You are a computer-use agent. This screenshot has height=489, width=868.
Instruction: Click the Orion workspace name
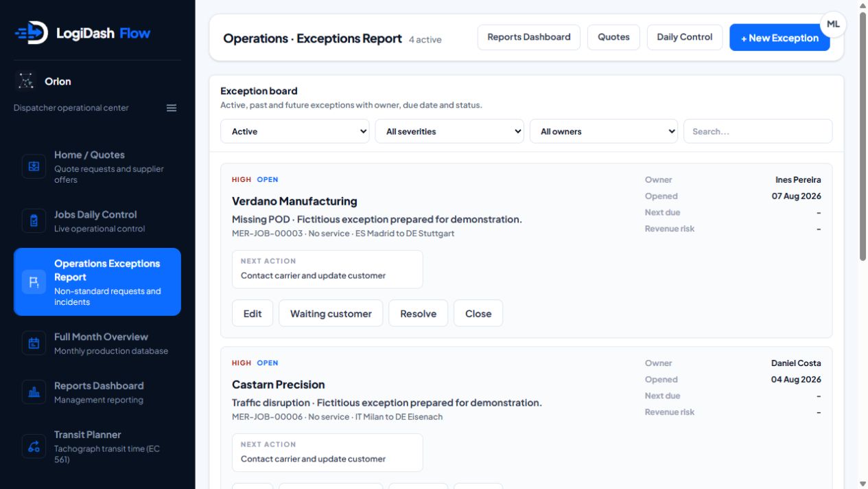58,81
